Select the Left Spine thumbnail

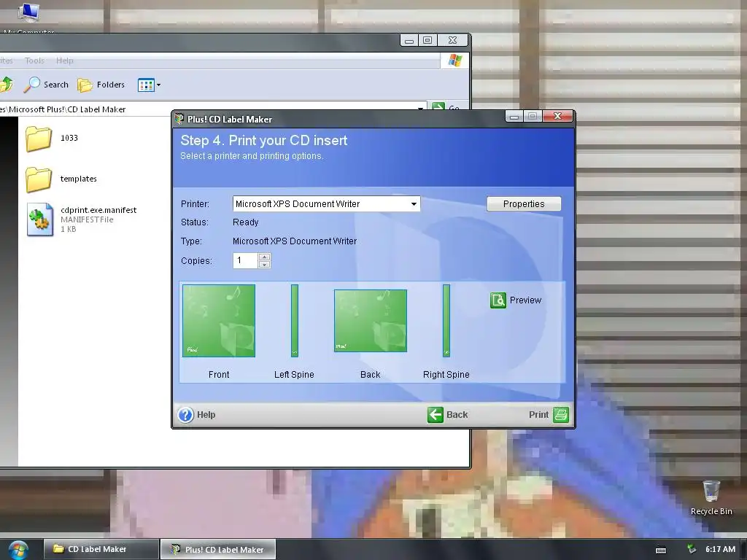click(x=295, y=321)
